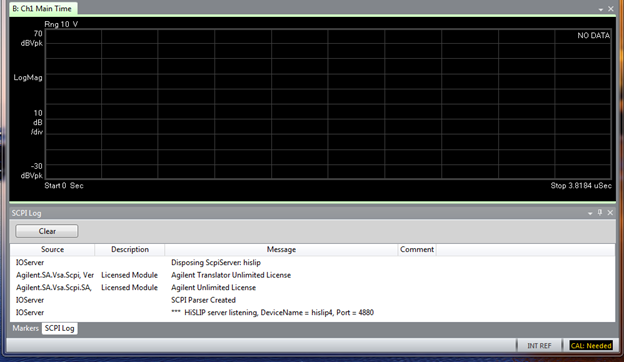Click the LogMag trace format label
Image resolution: width=624 pixels, height=362 pixels.
pos(28,78)
